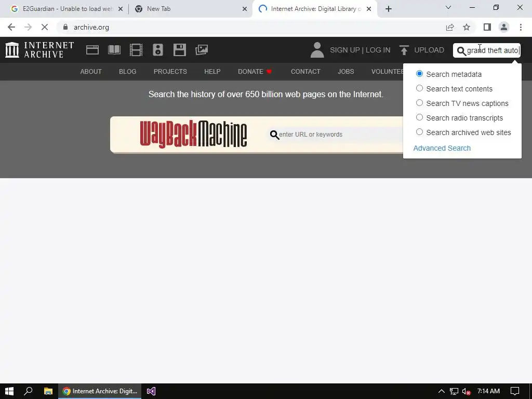Select Search text contents option
The image size is (532, 399).
(419, 88)
